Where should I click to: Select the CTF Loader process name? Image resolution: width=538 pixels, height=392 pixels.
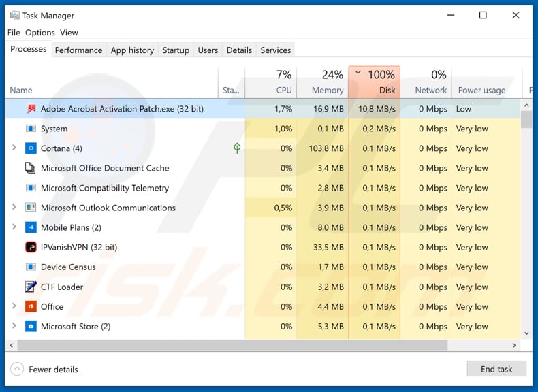point(62,287)
